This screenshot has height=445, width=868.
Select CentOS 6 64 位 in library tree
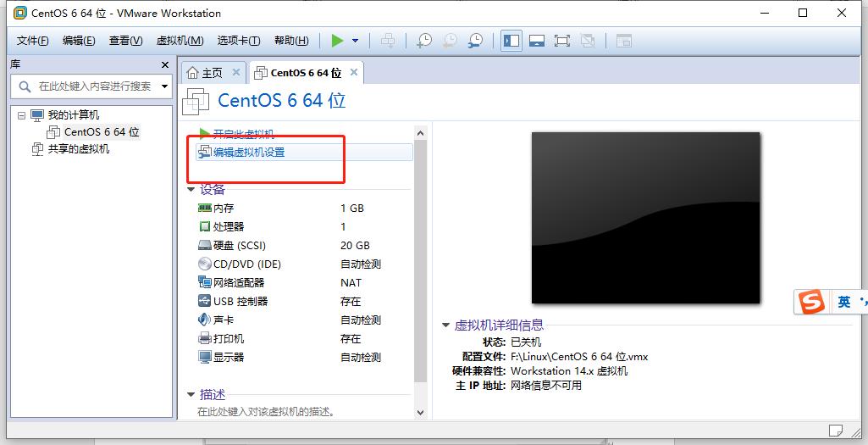click(102, 132)
